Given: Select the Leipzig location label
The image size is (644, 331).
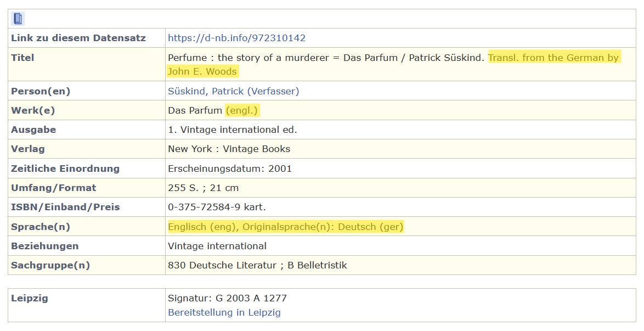Looking at the screenshot, I should [30, 299].
